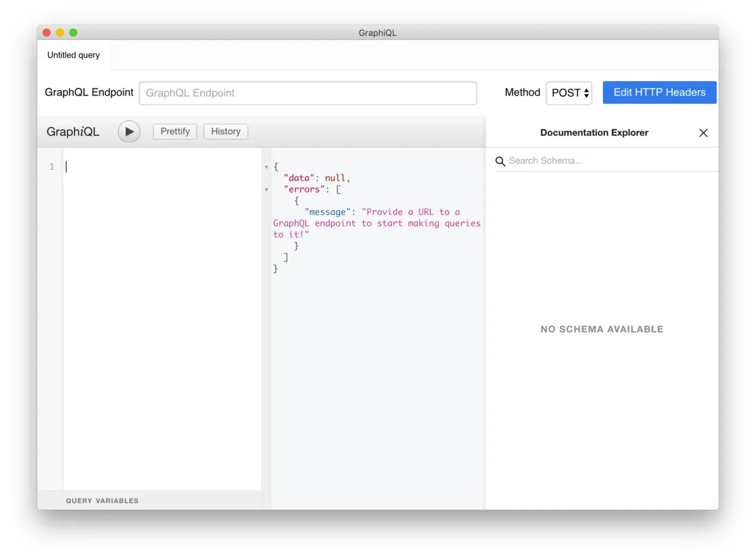Click the search magnifier in Documentation Explorer
756x559 pixels.
click(x=501, y=161)
